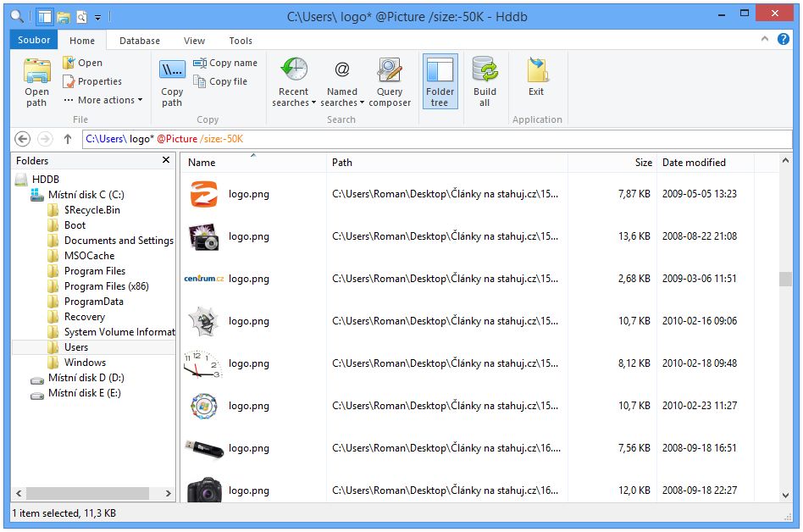803x532 pixels.
Task: Click the Open file button
Action: (83, 63)
